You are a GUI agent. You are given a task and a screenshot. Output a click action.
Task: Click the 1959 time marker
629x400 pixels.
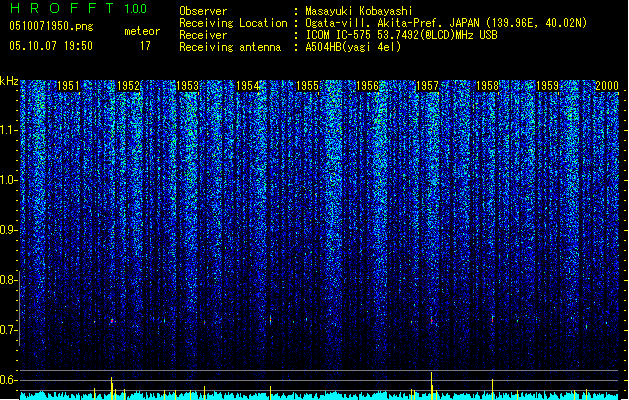point(547,86)
